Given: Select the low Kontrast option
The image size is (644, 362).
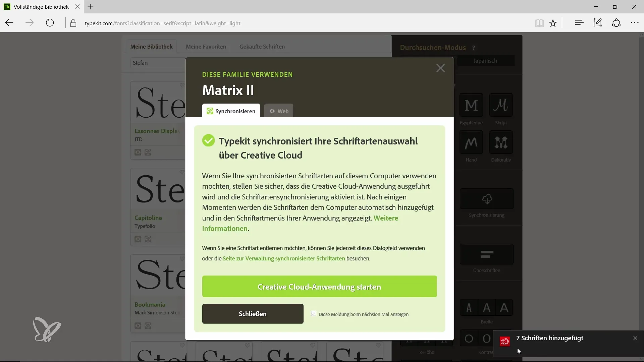Looking at the screenshot, I should [x=469, y=339].
